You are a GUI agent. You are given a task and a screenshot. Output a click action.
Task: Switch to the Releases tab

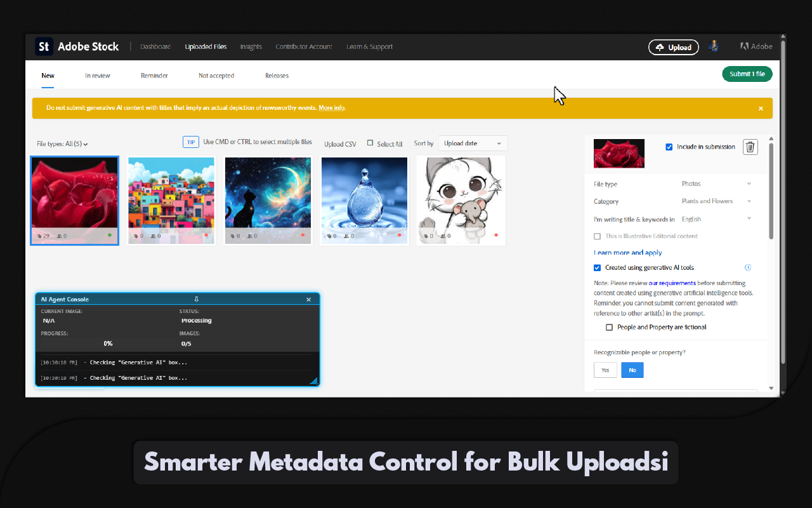pos(277,76)
